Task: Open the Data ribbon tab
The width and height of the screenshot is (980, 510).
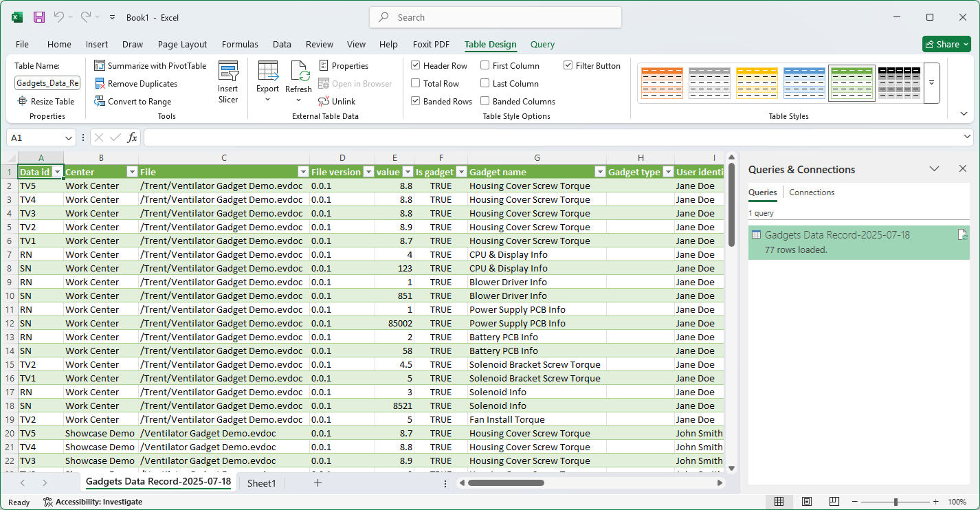Action: (282, 45)
